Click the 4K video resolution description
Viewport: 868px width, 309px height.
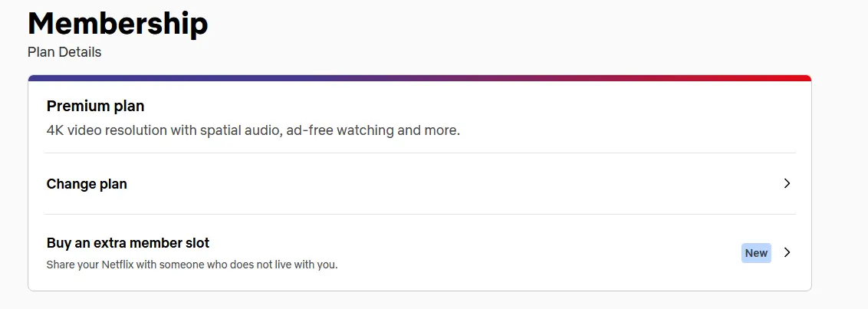(x=253, y=130)
